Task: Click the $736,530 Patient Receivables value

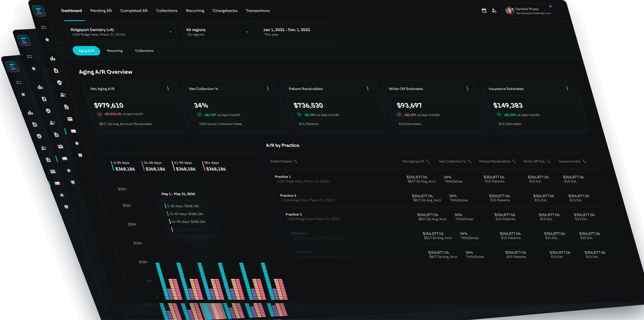Action: 308,105
